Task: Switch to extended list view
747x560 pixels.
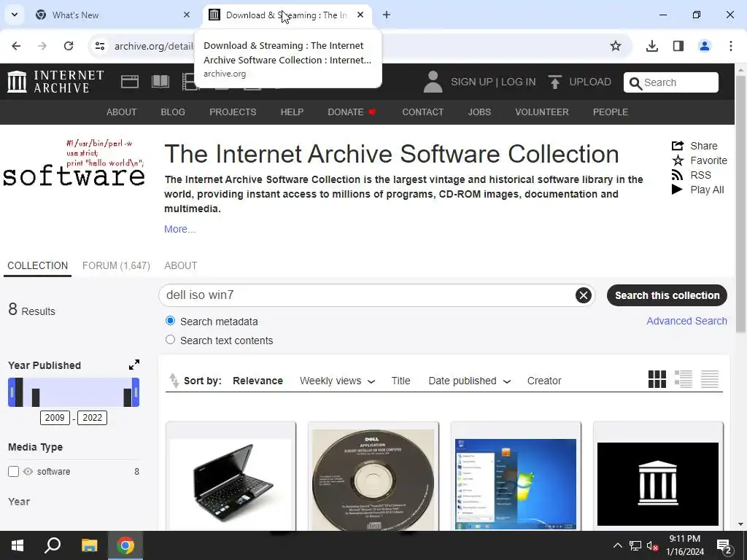Action: 683,379
